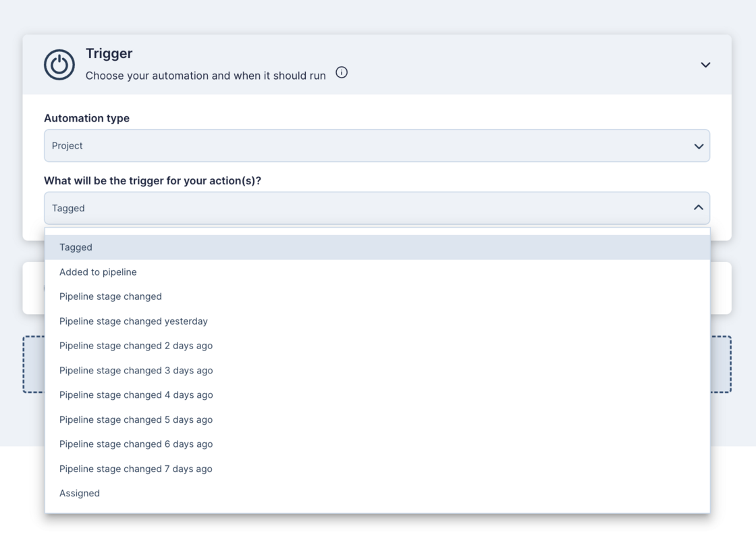Pick Pipeline stage changed yesterday
Viewport: 756px width, 547px height.
134,321
